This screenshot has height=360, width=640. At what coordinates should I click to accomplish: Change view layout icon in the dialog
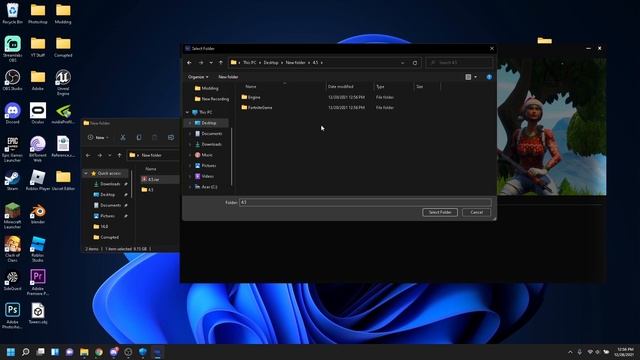468,77
